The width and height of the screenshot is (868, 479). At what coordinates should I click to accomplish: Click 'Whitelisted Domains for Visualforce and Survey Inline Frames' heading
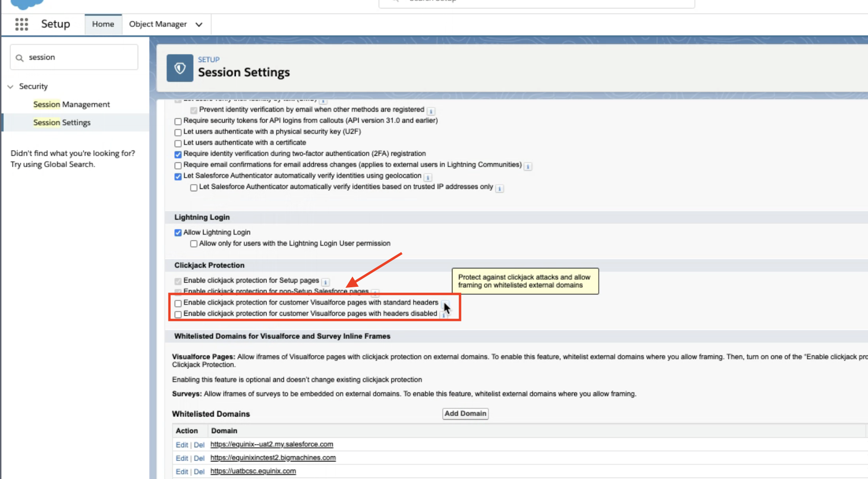point(282,336)
